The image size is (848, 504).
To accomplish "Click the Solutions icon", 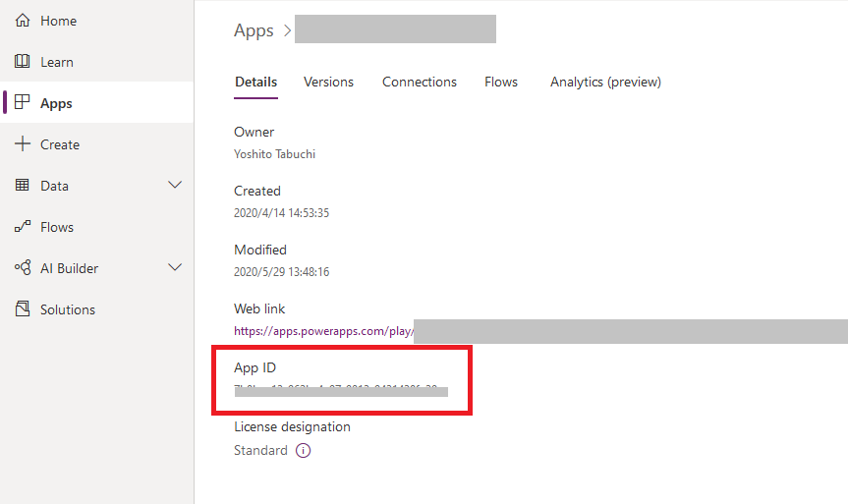I will [23, 308].
